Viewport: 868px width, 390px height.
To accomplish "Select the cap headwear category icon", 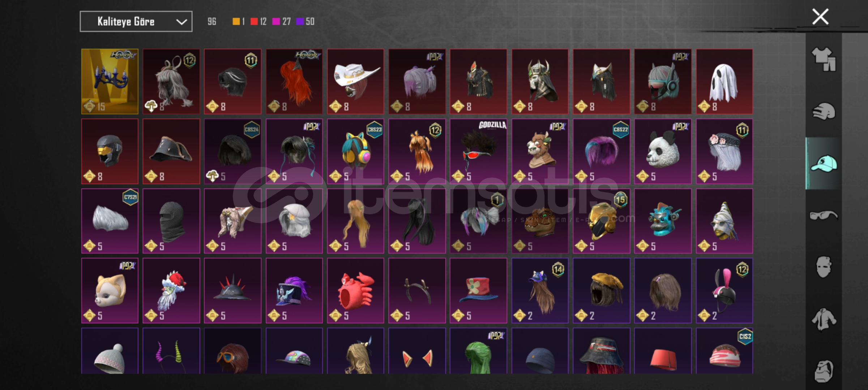I will 824,164.
